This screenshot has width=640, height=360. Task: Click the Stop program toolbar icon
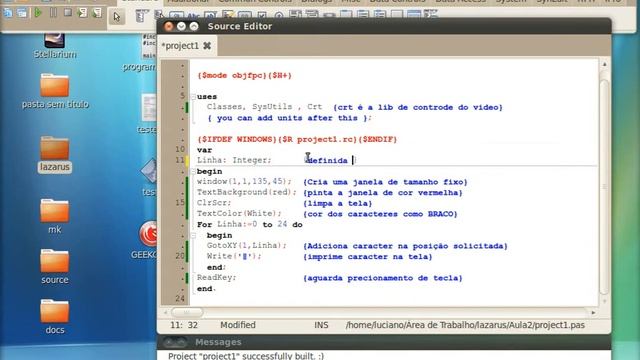click(x=68, y=13)
